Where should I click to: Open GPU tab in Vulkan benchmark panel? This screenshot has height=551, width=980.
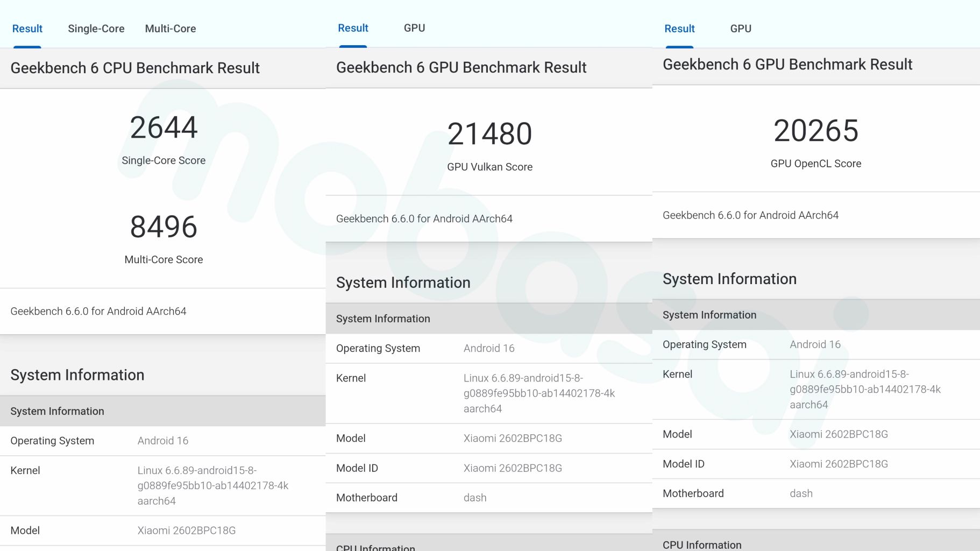click(414, 28)
